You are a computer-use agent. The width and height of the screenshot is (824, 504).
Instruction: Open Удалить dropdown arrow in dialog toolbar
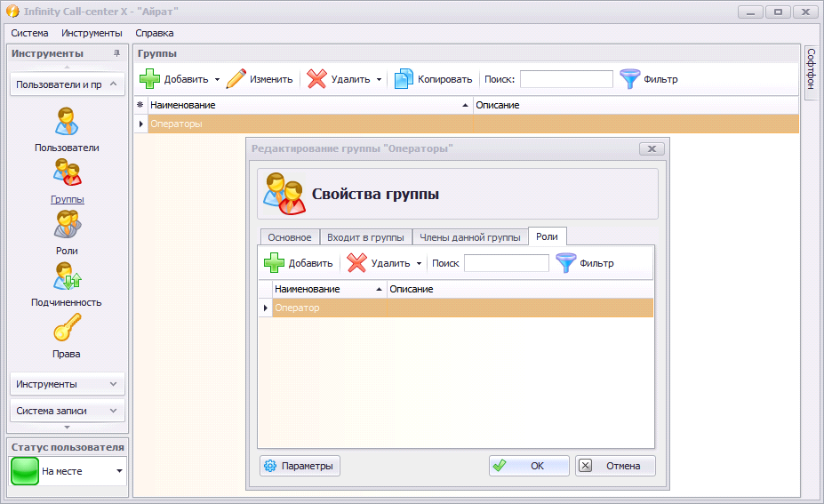[x=419, y=263]
